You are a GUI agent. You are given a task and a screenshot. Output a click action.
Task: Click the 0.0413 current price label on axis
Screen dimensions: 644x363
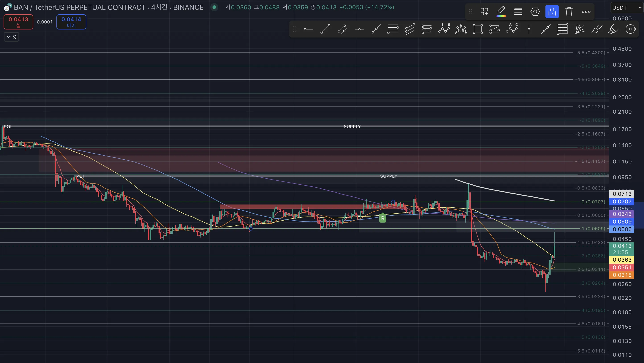tap(621, 249)
